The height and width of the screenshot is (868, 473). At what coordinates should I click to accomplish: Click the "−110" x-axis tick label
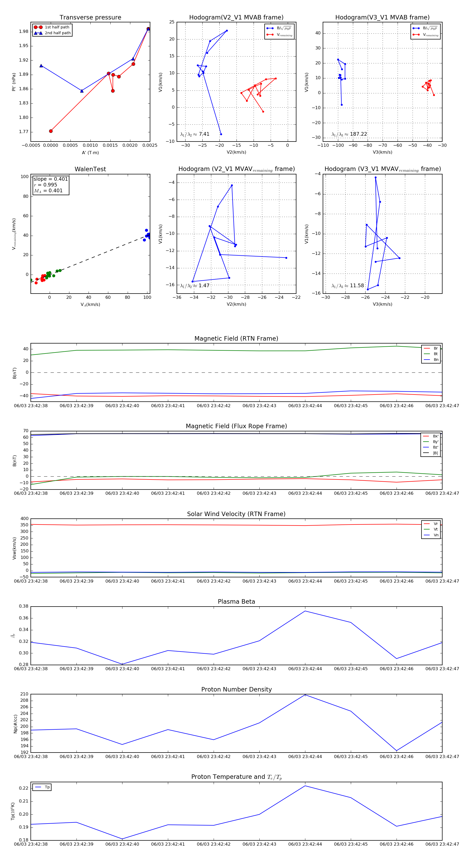click(x=323, y=145)
